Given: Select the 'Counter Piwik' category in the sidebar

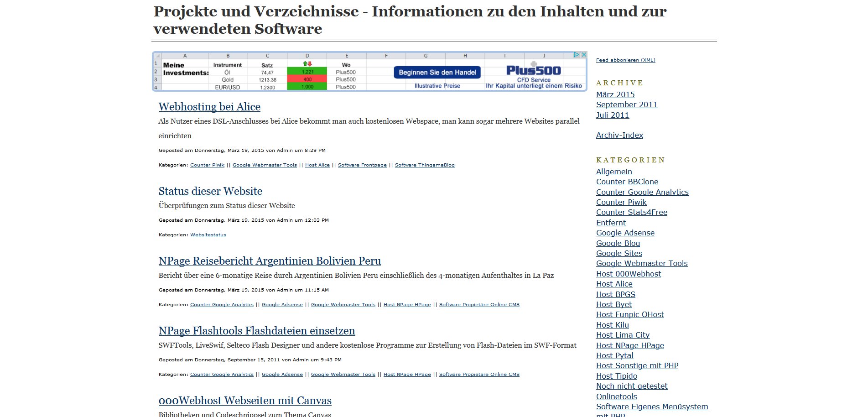Looking at the screenshot, I should pos(621,202).
